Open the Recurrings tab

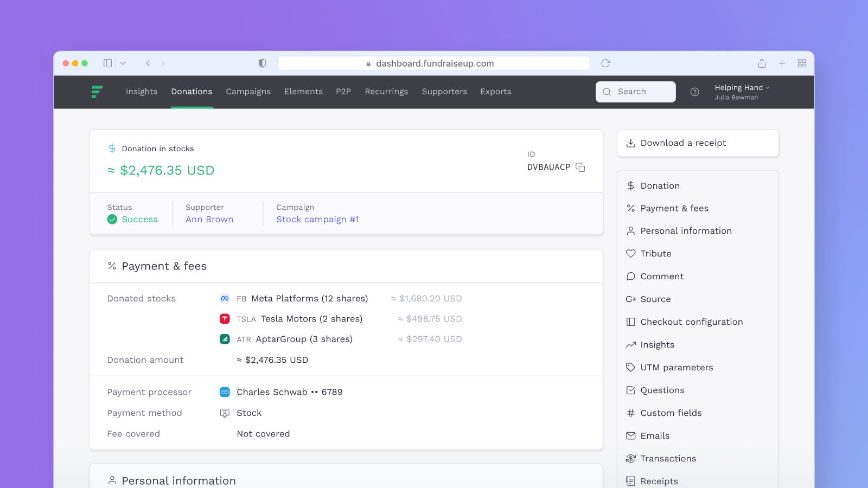(386, 92)
